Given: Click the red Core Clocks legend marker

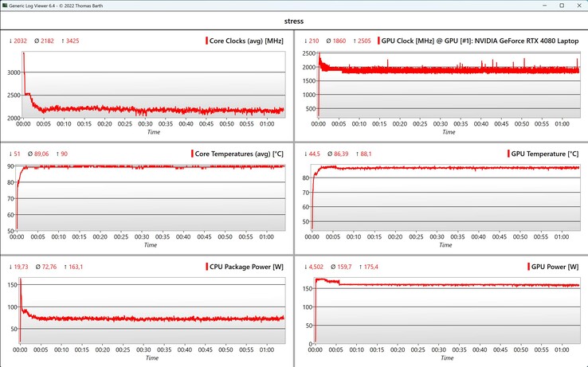Looking at the screenshot, I should click(x=206, y=40).
